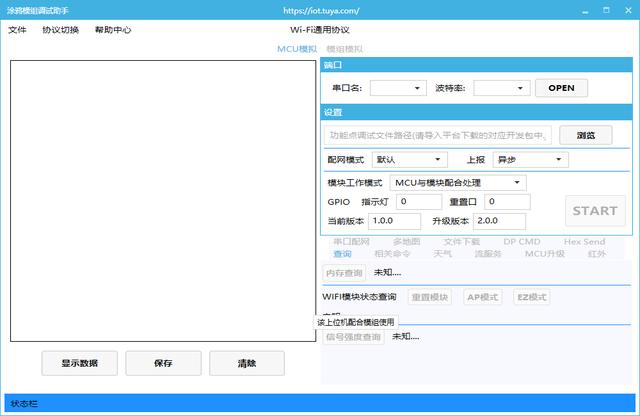640x416 pixels.
Task: Click the 保存 button
Action: 163,363
